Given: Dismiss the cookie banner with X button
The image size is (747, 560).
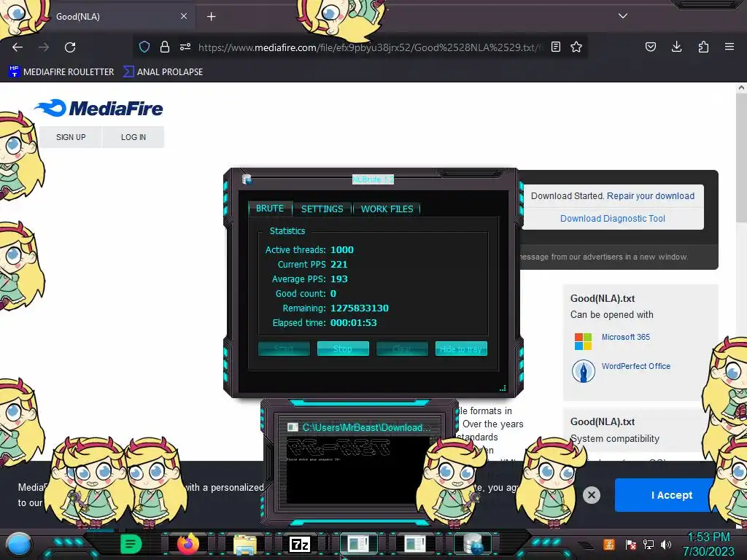Looking at the screenshot, I should [592, 495].
